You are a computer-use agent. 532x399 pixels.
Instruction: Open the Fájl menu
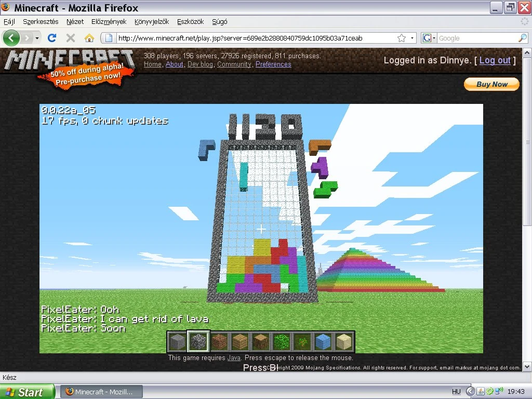pos(9,22)
